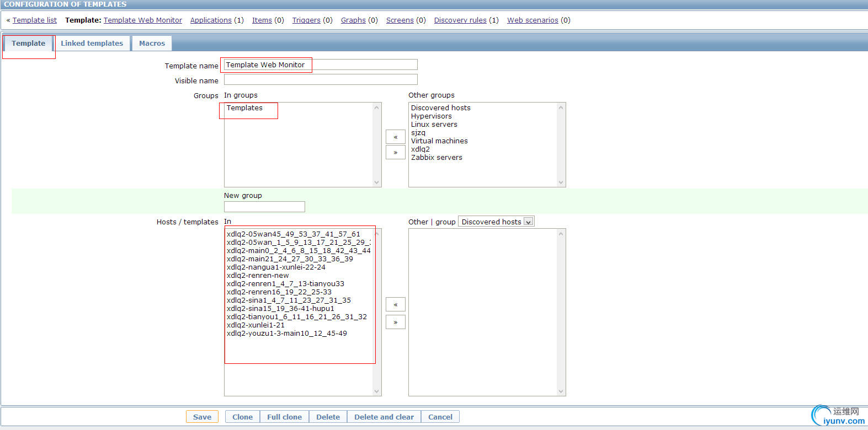Move selected group into In groups («)
The image size is (868, 430).
click(x=396, y=137)
